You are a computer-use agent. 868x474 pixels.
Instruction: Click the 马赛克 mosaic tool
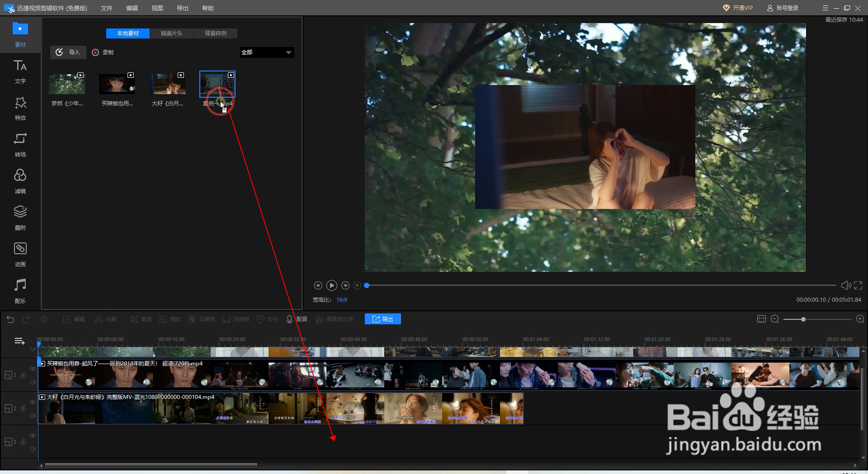pos(202,319)
